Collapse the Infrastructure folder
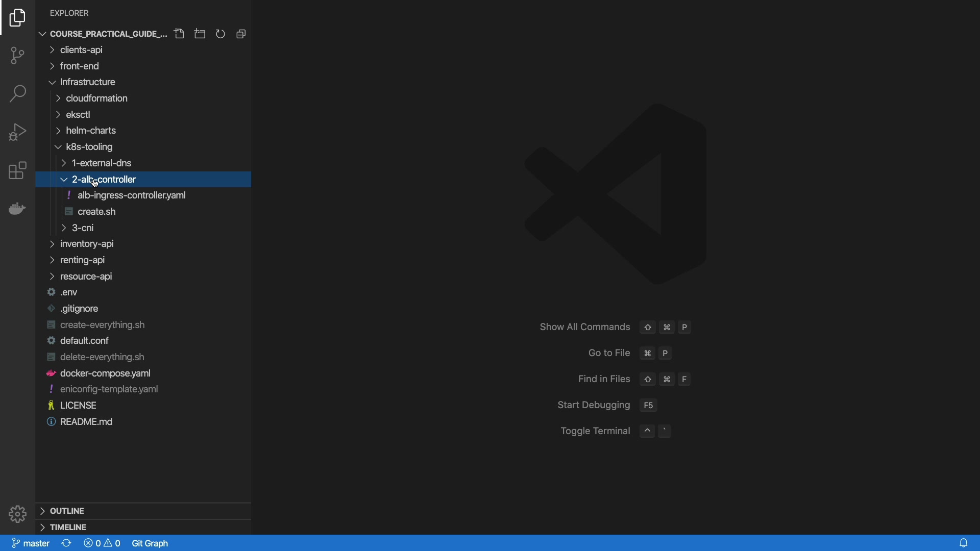980x551 pixels. coord(87,82)
